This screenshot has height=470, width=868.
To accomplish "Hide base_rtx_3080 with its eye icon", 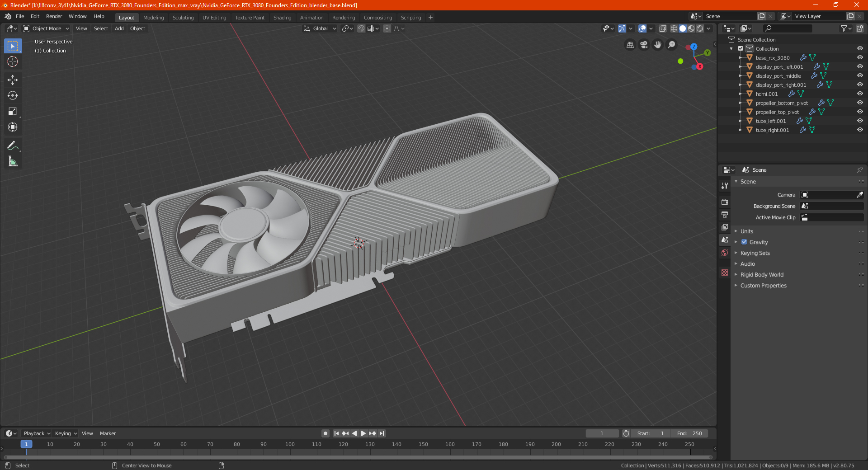I will pos(860,57).
